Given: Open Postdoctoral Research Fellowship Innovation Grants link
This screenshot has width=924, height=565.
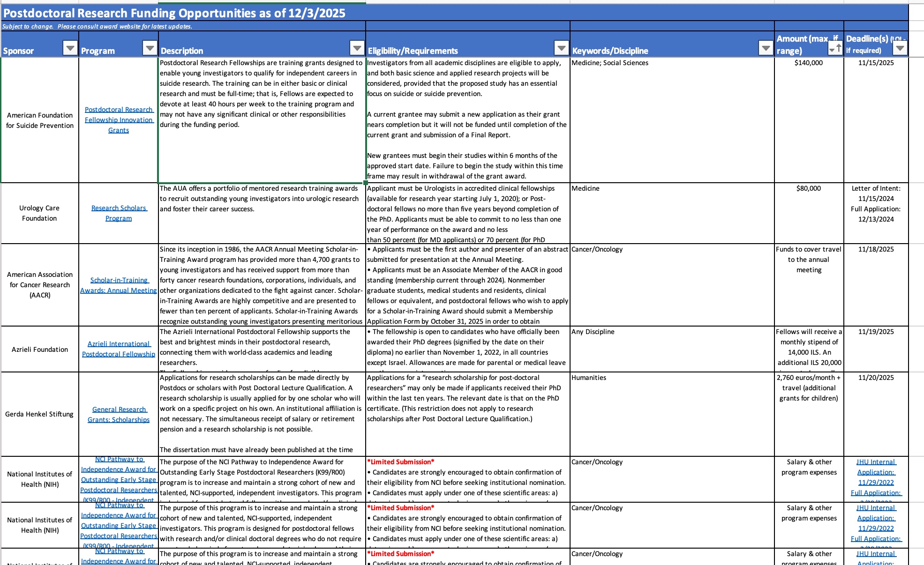Looking at the screenshot, I should click(119, 120).
